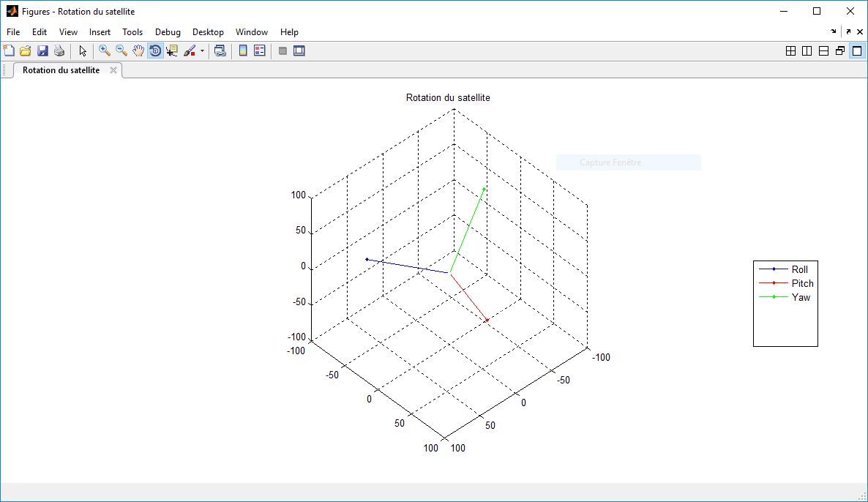Open the File menu

(13, 32)
